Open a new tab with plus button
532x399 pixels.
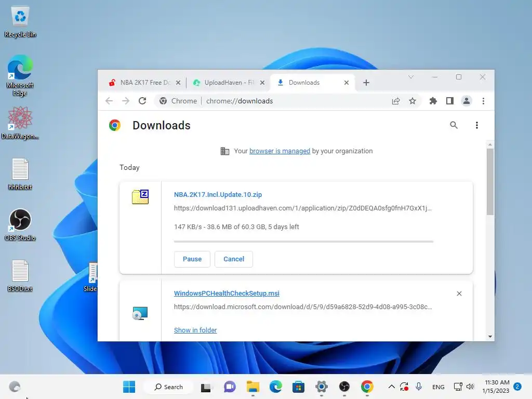pyautogui.click(x=366, y=83)
